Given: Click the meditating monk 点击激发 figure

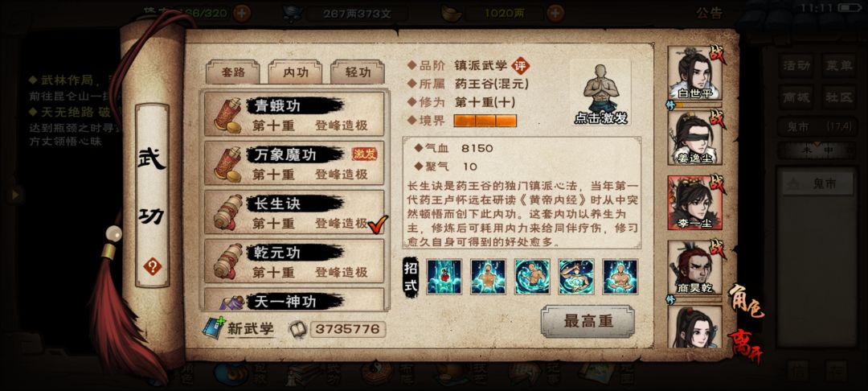Looking at the screenshot, I should click(600, 93).
